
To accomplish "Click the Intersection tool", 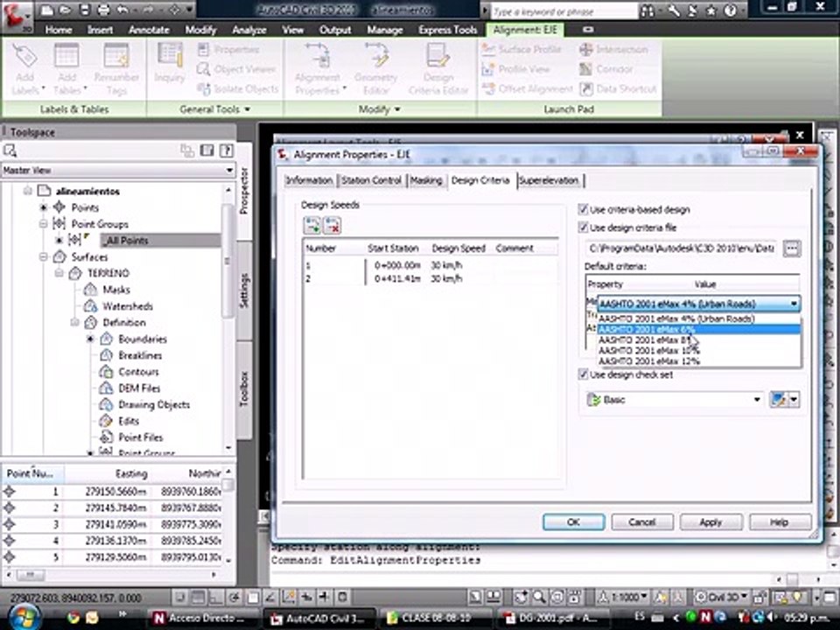I will point(613,49).
